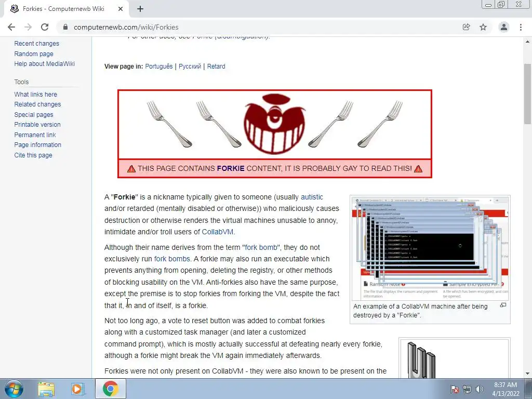Viewport: 532px width, 399px height.
Task: Click the Tools sidebar heading
Action: 21,82
